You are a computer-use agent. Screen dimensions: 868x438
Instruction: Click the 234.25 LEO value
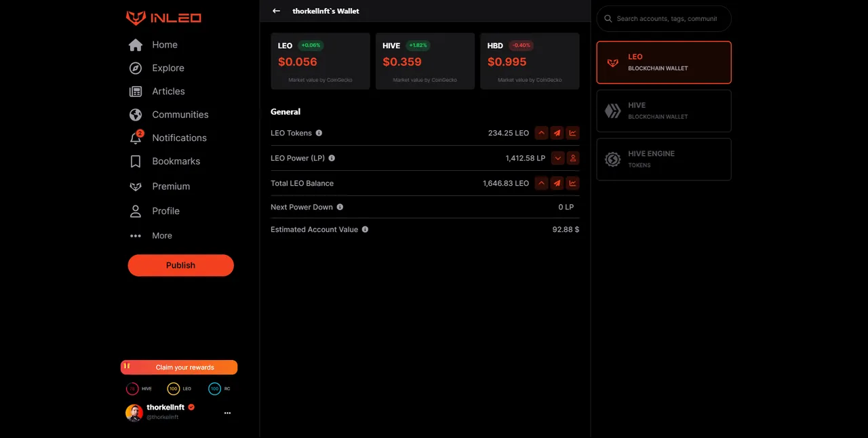click(x=509, y=133)
